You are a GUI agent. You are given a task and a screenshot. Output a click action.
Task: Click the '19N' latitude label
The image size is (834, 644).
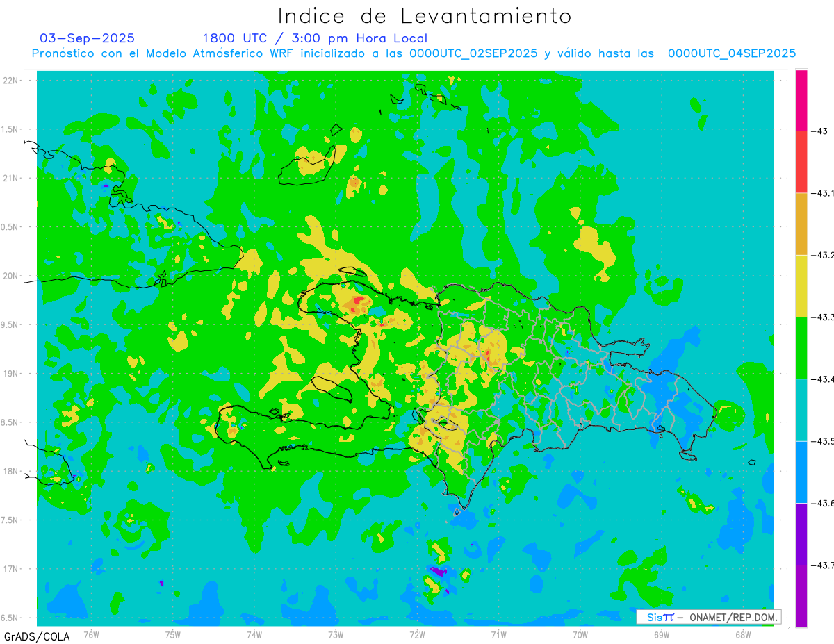coord(11,373)
